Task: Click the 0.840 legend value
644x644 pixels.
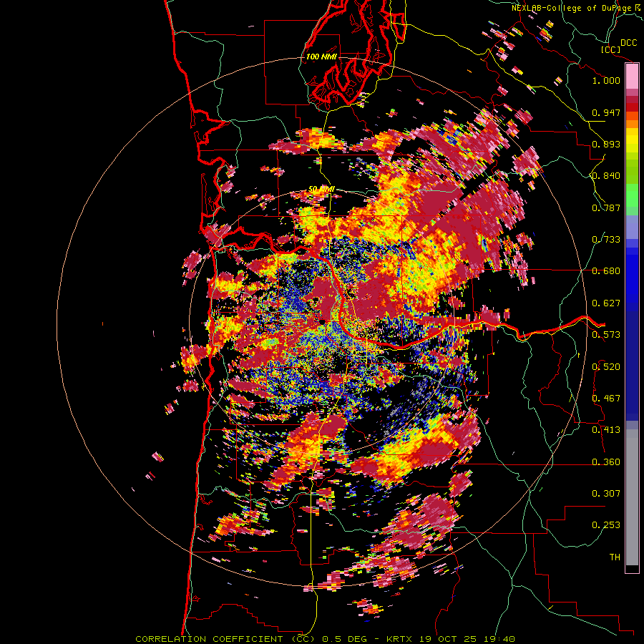Action: pyautogui.click(x=606, y=176)
